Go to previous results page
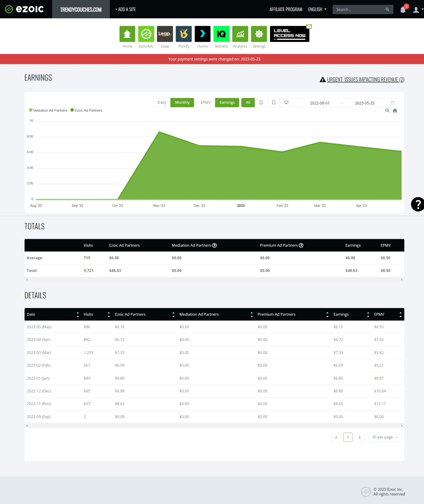 [336, 437]
